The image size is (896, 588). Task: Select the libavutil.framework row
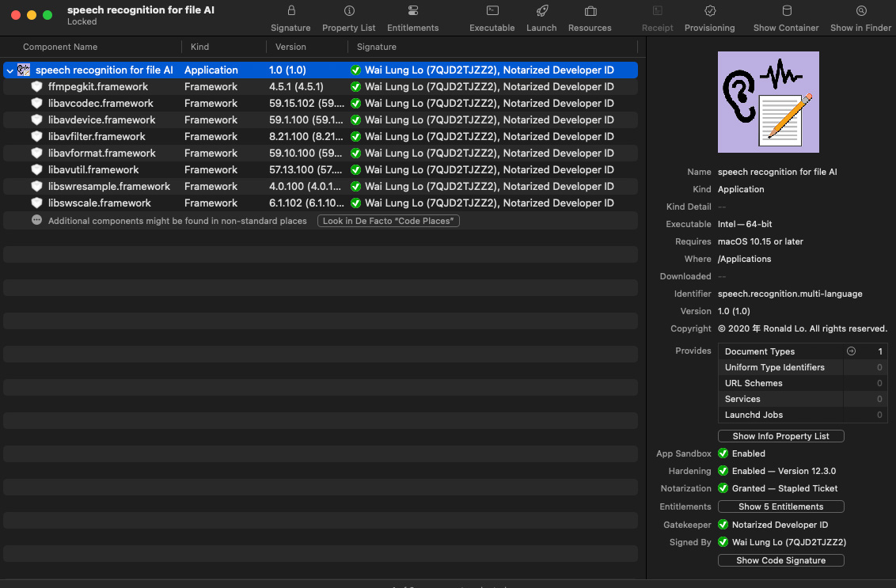coord(321,169)
